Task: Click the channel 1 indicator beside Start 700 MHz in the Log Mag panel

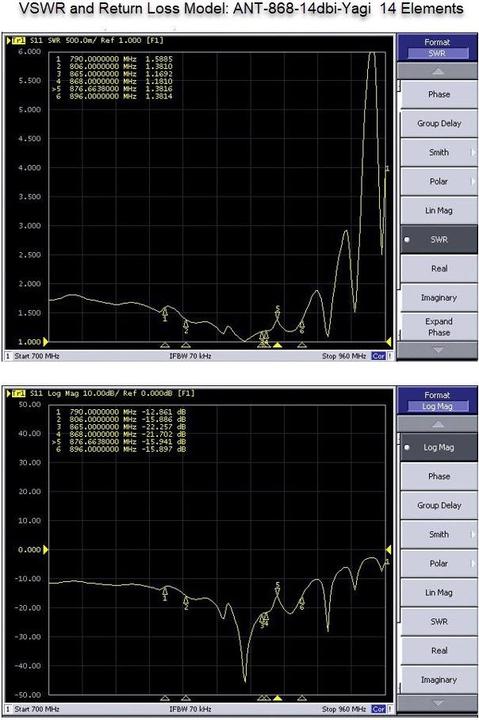Action: point(8,709)
